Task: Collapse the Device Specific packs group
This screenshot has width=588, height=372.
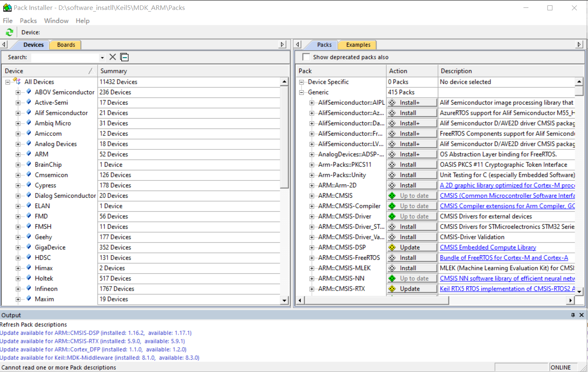Action: point(302,82)
